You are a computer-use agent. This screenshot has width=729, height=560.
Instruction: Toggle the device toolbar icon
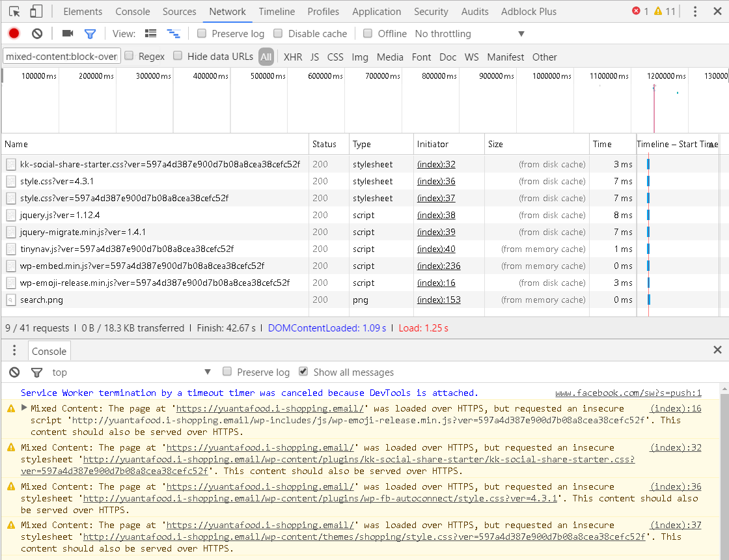pyautogui.click(x=36, y=11)
